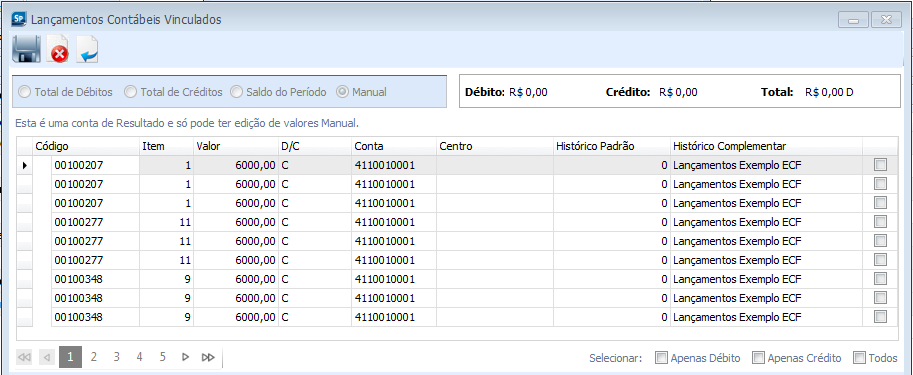Open page 2 in the pager
The width and height of the screenshot is (913, 375).
93,356
